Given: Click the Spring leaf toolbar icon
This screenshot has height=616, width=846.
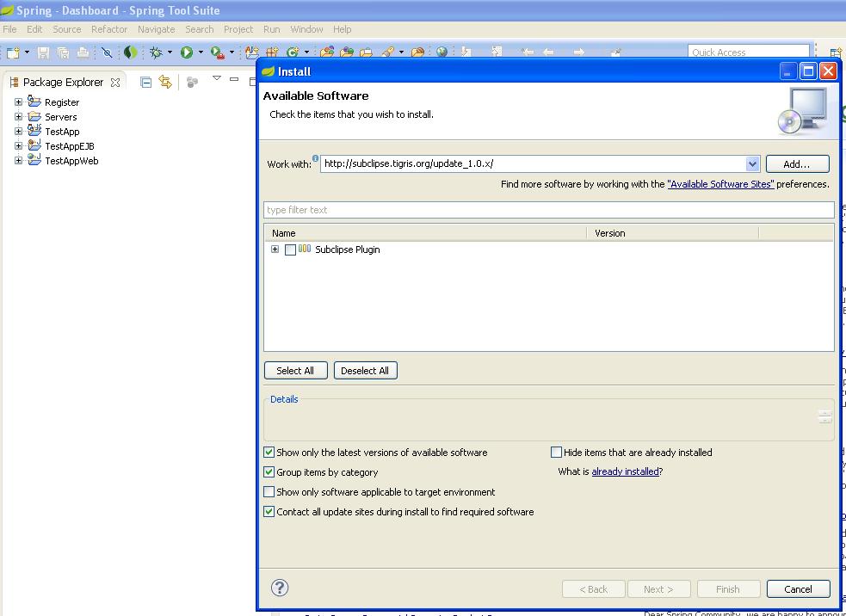Looking at the screenshot, I should (x=131, y=52).
